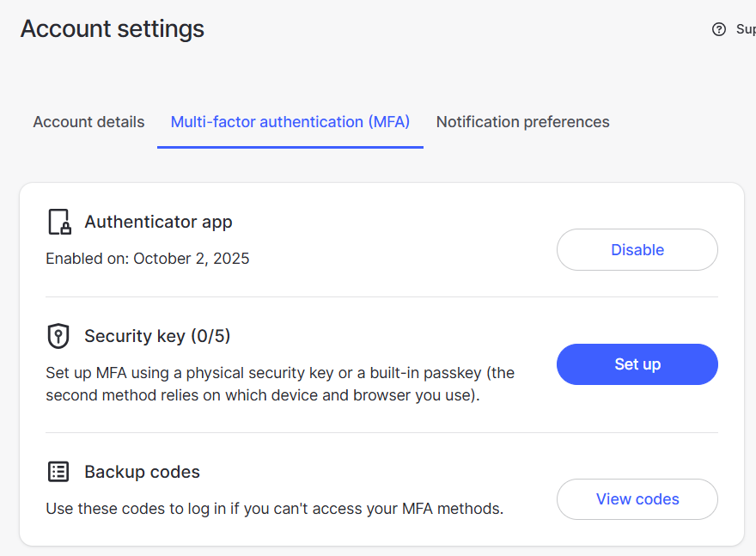Click the Account settings page heading

pos(113,29)
